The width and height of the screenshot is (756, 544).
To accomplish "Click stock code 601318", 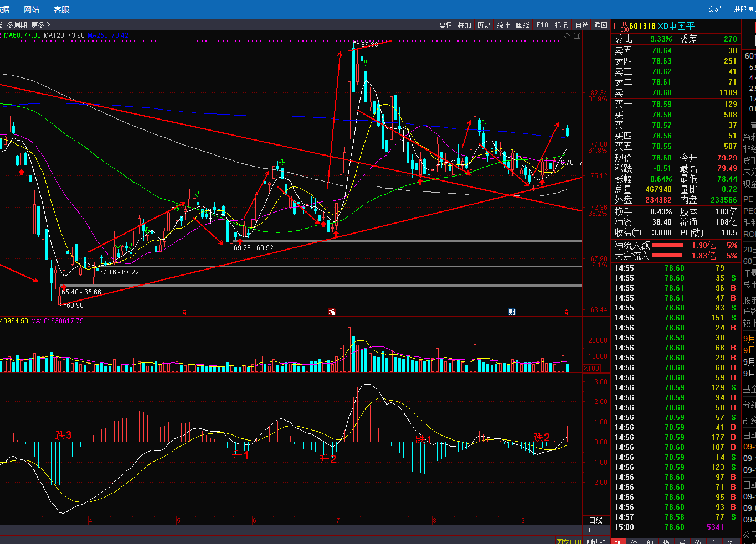I will 642,26.
